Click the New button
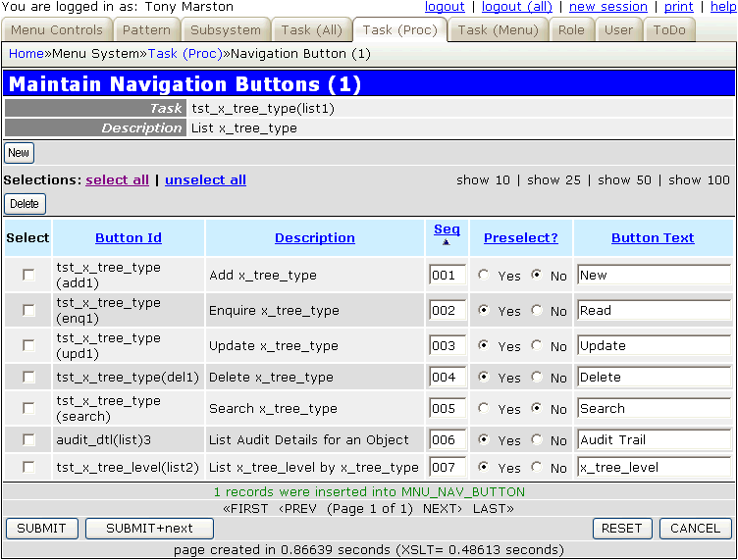Viewport: 738px width, 560px height. pos(19,153)
